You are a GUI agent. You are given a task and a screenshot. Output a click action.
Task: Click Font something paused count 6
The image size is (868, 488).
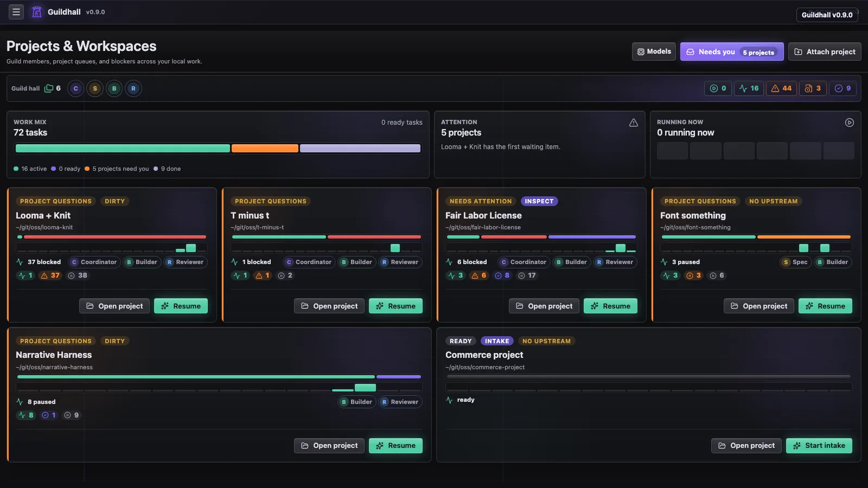(x=717, y=275)
